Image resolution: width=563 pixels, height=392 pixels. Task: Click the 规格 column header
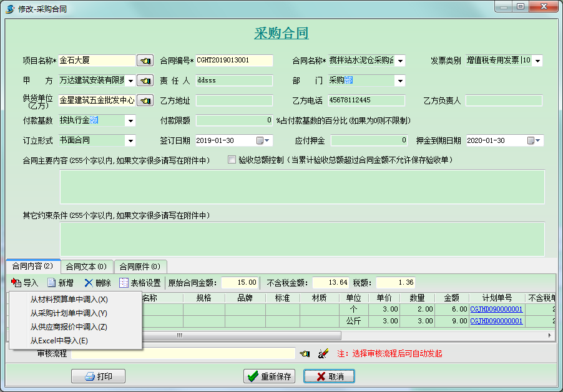click(204, 298)
